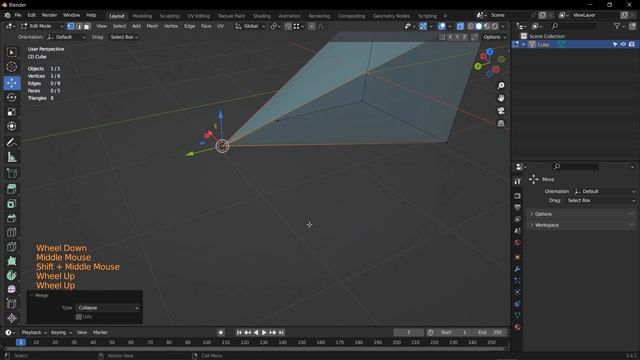Switch to rendered viewport shading
Viewport: 640px width, 360px height.
pyautogui.click(x=495, y=26)
